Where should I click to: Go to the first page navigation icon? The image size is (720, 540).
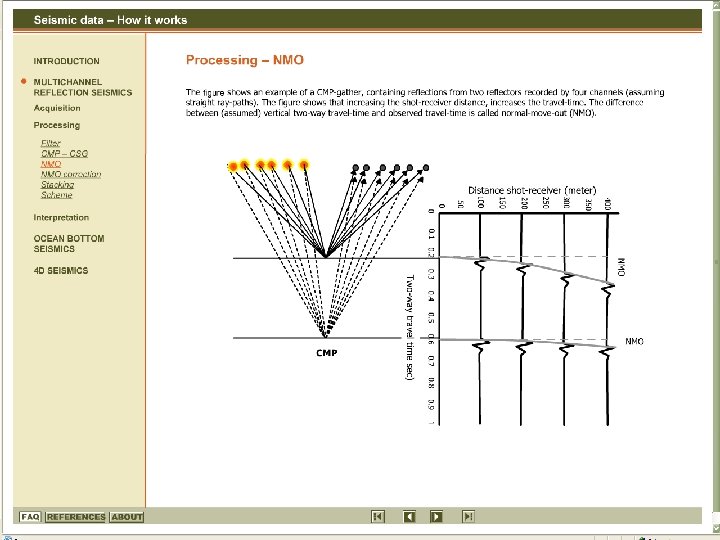(377, 517)
